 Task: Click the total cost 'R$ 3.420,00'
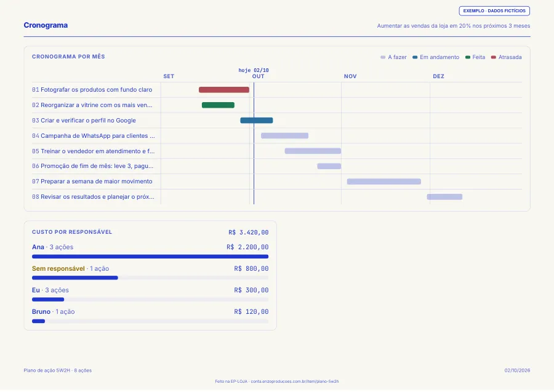coord(249,233)
